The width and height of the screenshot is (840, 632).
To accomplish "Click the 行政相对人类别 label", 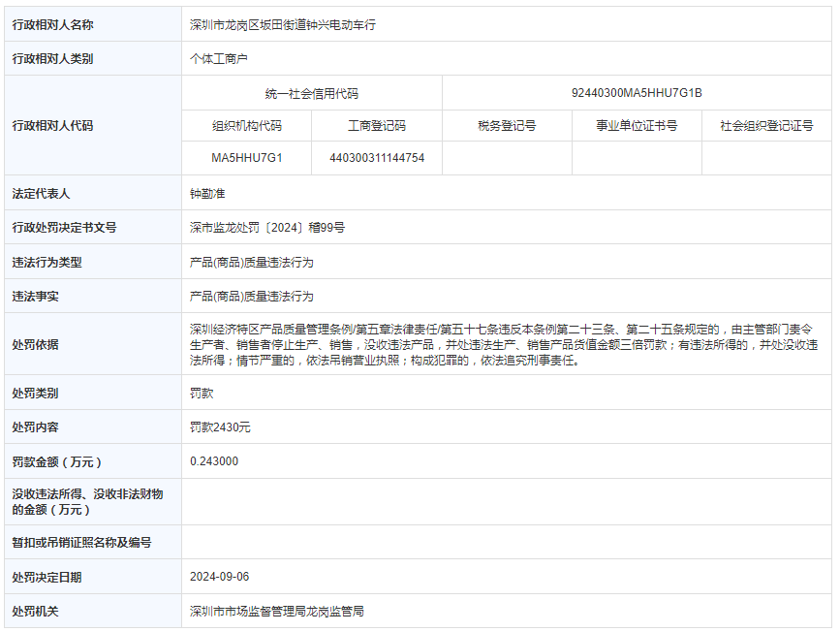I will pos(52,59).
